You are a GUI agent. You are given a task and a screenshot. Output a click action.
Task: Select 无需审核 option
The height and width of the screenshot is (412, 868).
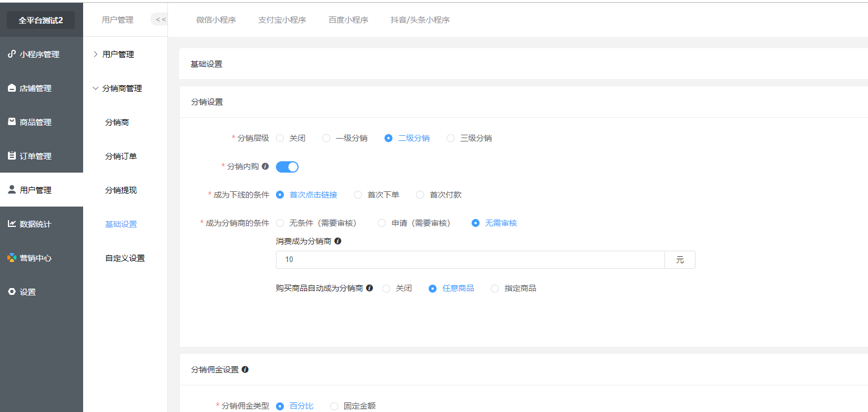(x=494, y=223)
